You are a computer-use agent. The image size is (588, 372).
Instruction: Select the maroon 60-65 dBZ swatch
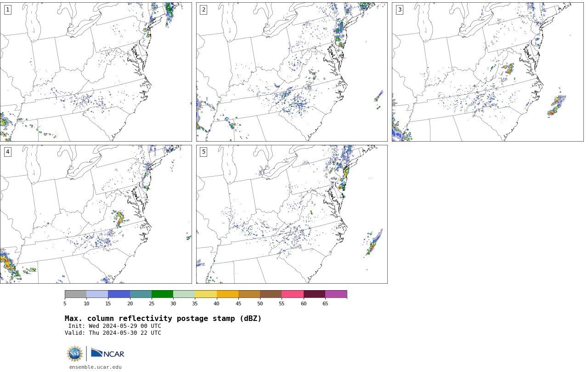(314, 294)
